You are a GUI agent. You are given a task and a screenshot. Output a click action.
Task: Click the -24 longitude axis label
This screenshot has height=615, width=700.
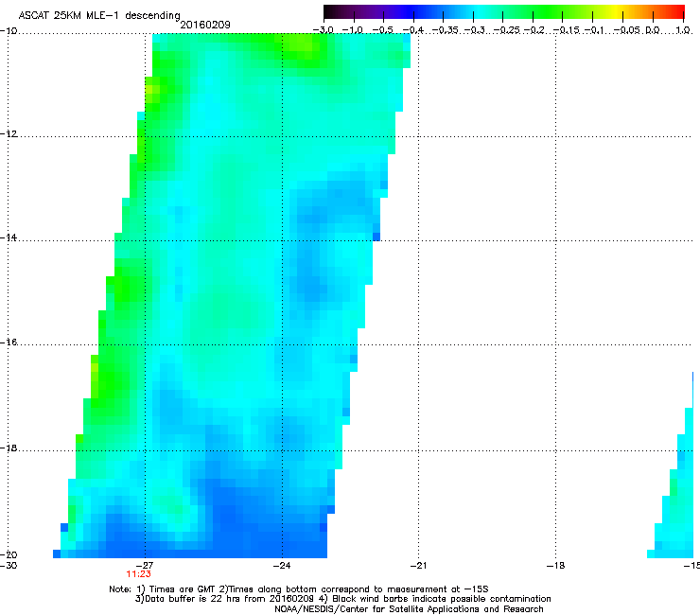[282, 566]
